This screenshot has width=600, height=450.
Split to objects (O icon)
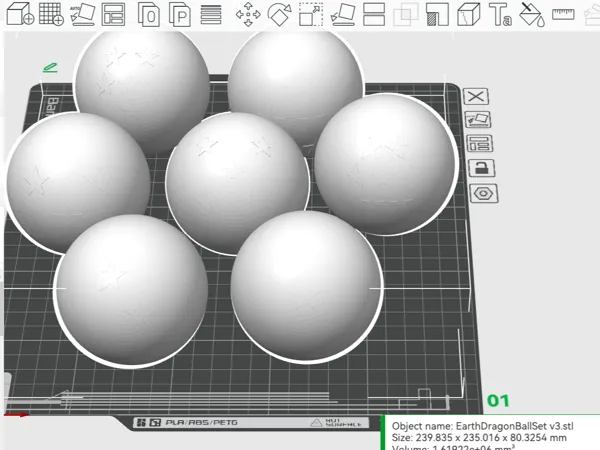pos(148,15)
